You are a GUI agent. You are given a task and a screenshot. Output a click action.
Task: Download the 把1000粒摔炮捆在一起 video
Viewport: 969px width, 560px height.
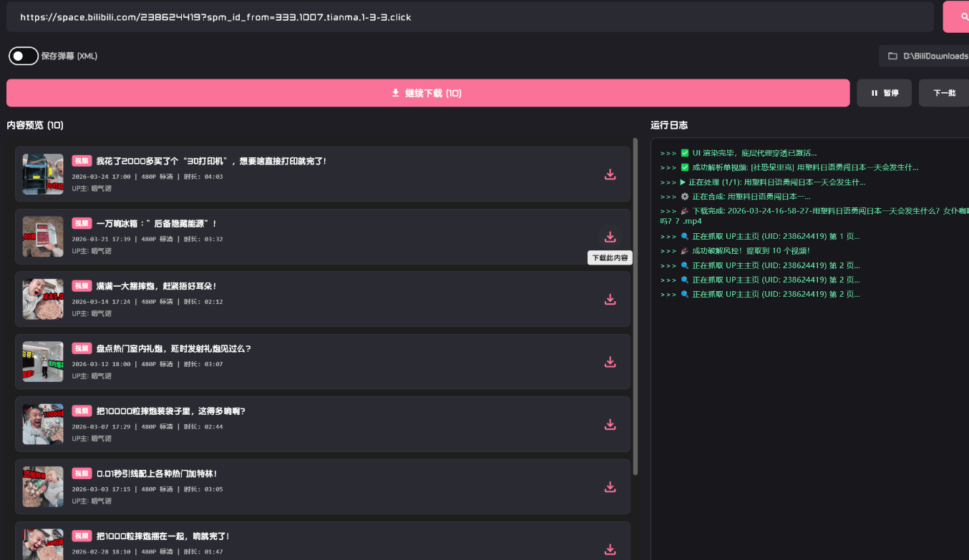coord(610,549)
